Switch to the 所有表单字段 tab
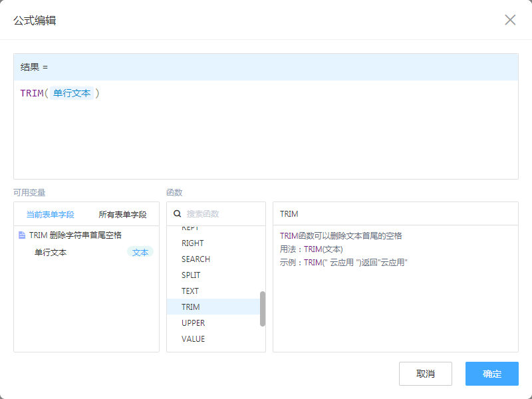The image size is (532, 399). coord(122,215)
